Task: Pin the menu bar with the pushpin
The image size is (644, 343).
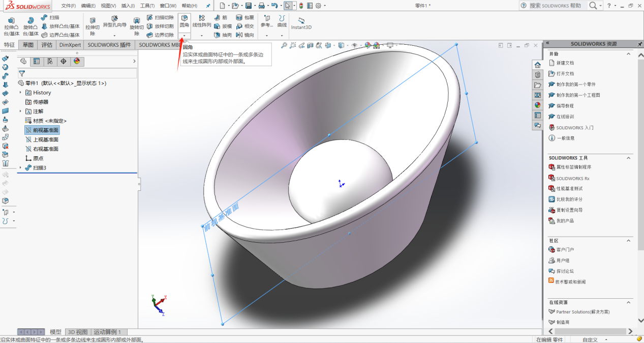Action: tap(208, 6)
